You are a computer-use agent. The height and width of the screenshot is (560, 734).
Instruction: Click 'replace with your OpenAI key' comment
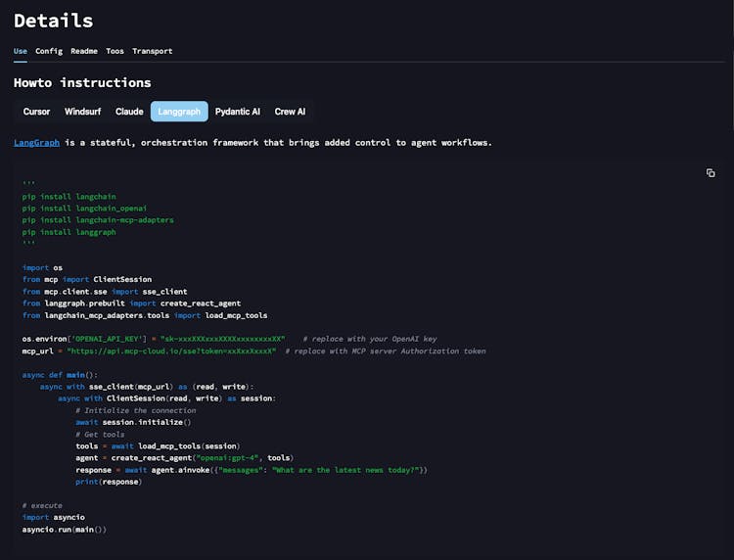pyautogui.click(x=370, y=339)
